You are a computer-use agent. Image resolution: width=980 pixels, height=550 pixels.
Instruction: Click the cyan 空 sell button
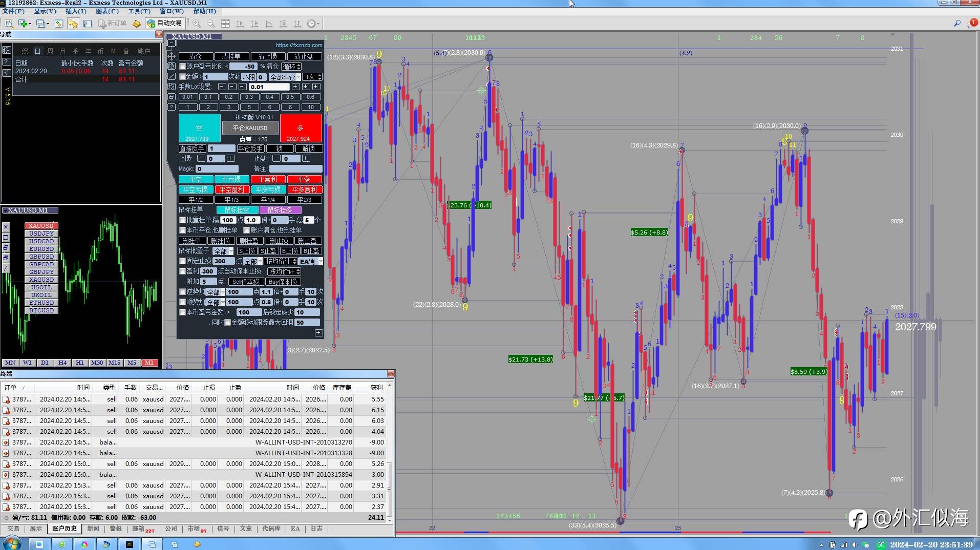(x=199, y=128)
